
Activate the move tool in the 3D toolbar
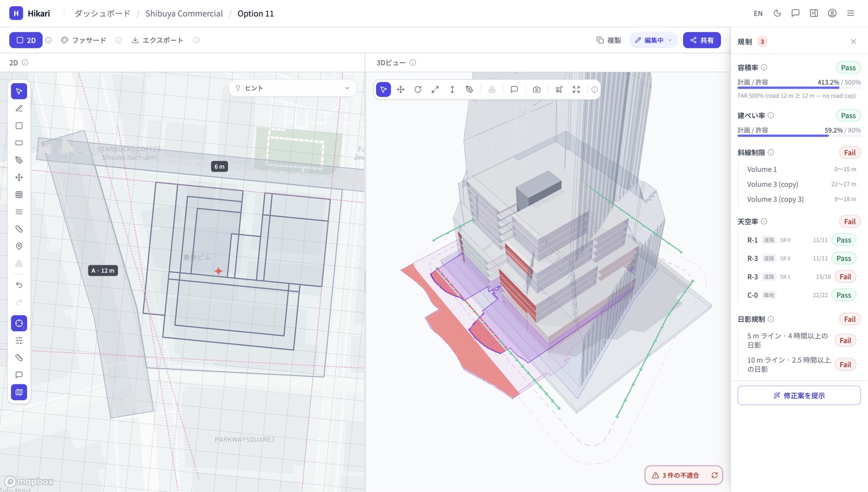[401, 90]
